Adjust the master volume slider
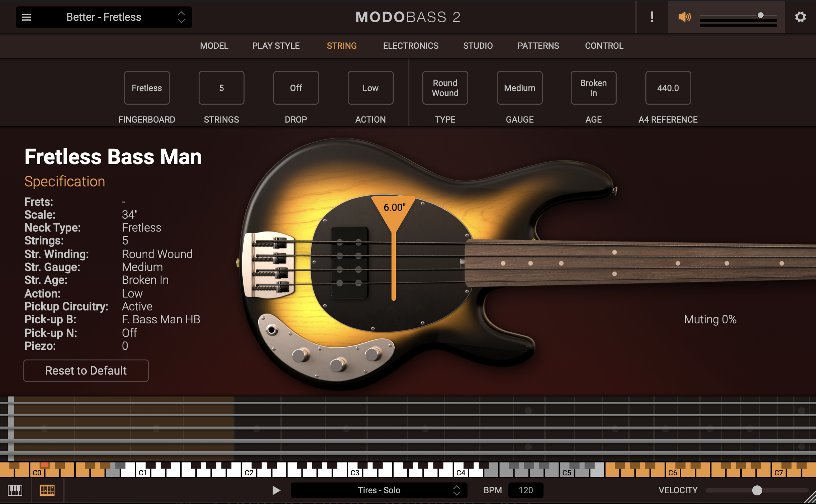Screen dimensions: 816x504 pyautogui.click(x=759, y=15)
